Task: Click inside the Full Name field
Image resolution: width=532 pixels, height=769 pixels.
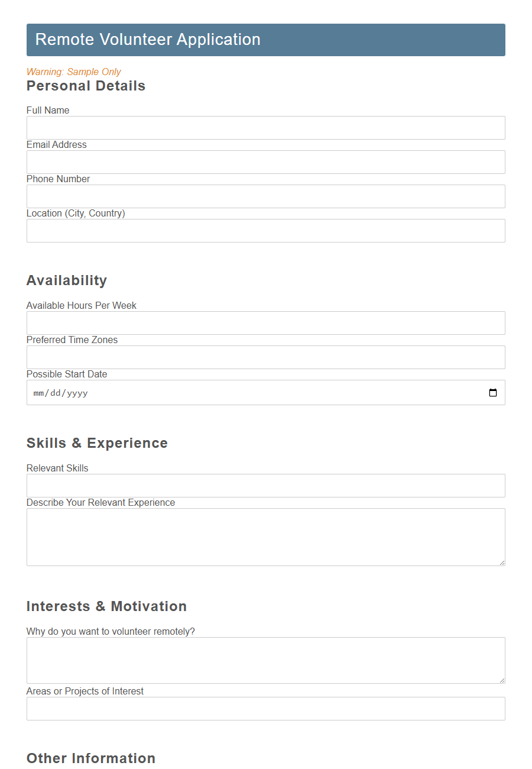Action: click(x=266, y=128)
